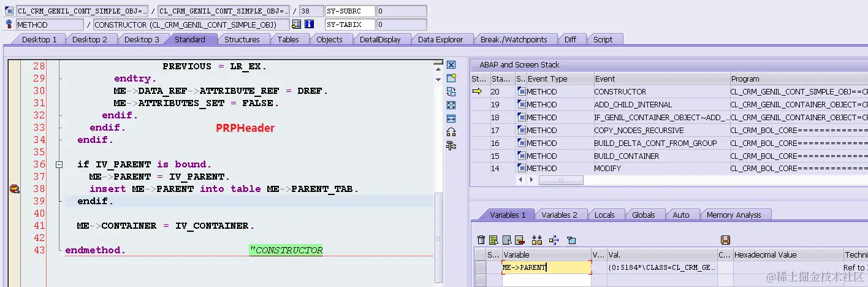Collapse the if block at line 36
The height and width of the screenshot is (287, 868).
(x=59, y=164)
